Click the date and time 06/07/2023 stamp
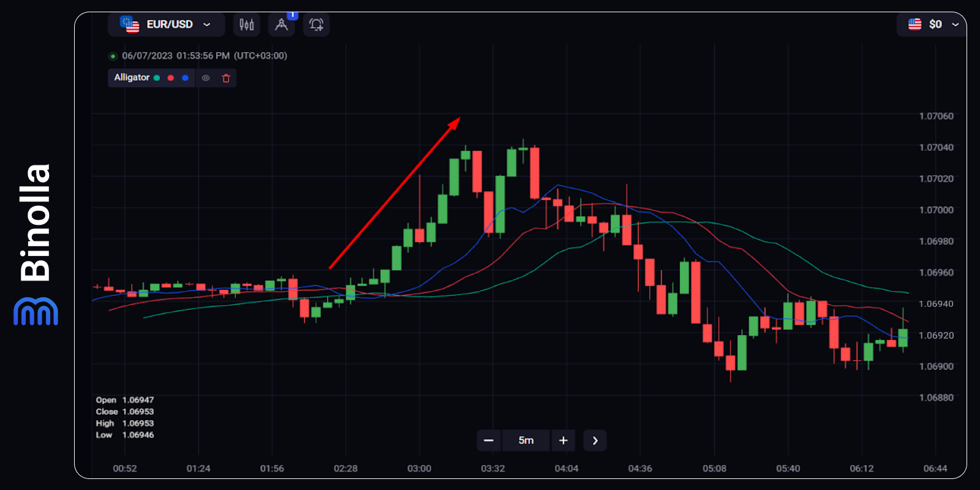Image resolution: width=980 pixels, height=490 pixels. [x=205, y=56]
